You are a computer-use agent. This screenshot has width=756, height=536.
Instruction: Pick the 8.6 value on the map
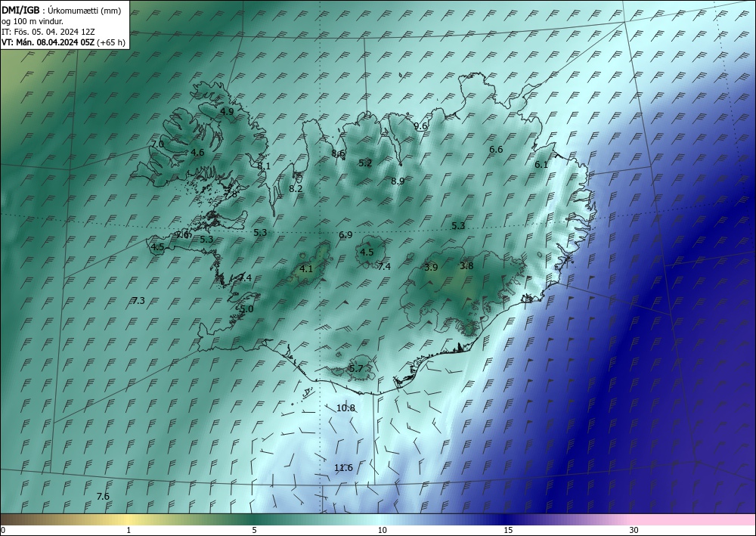[x=338, y=153]
